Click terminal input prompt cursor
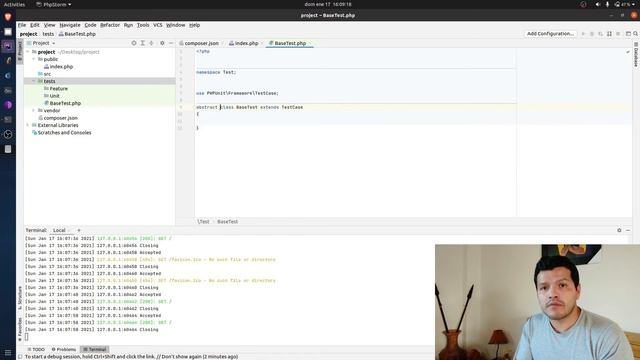This screenshot has height=360, width=640. click(x=27, y=337)
